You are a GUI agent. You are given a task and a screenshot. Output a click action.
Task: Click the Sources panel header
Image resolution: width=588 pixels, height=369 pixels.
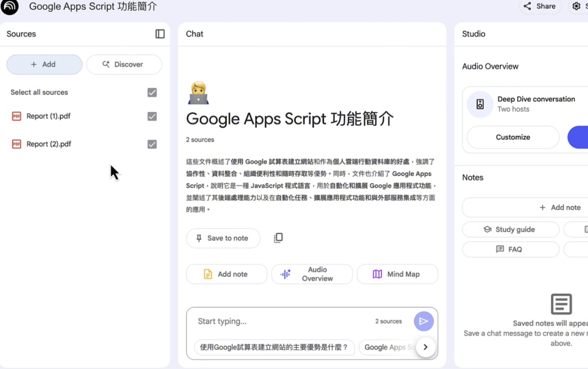coord(21,34)
